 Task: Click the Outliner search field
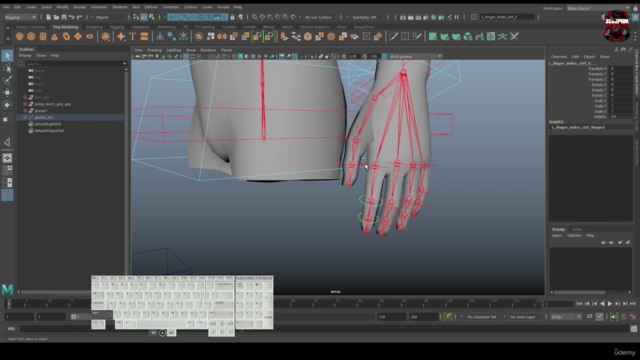point(76,64)
